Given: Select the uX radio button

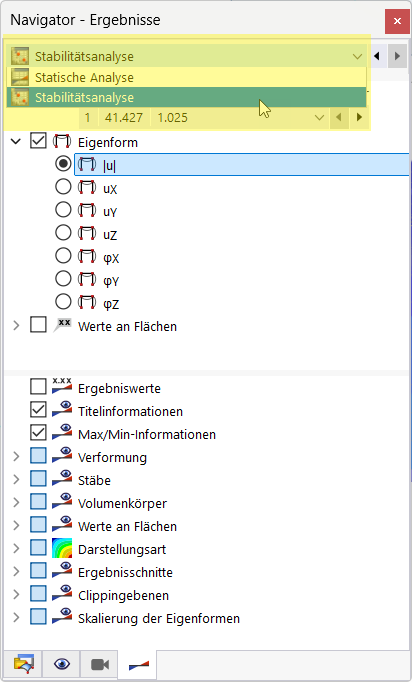Looking at the screenshot, I should pos(63,187).
